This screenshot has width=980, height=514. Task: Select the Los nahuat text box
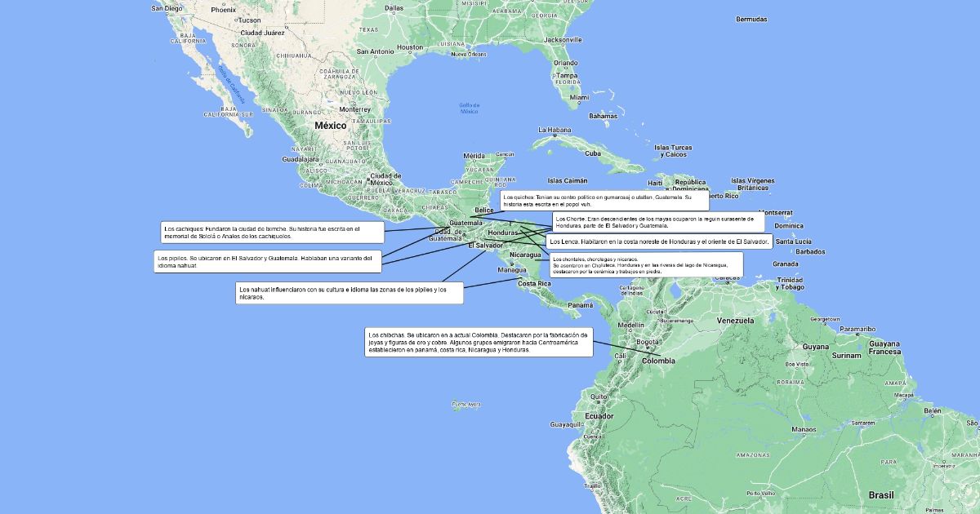click(349, 293)
